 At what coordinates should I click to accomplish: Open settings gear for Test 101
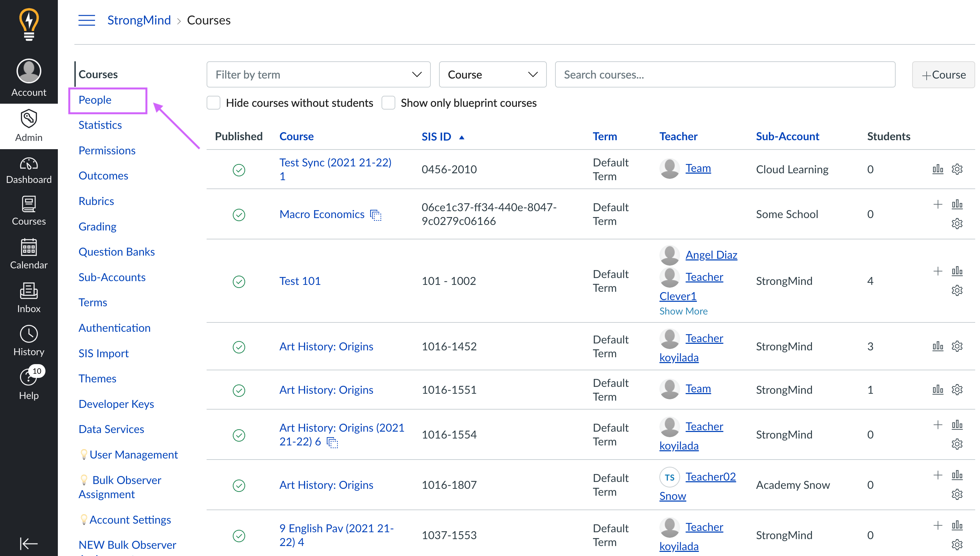coord(957,290)
